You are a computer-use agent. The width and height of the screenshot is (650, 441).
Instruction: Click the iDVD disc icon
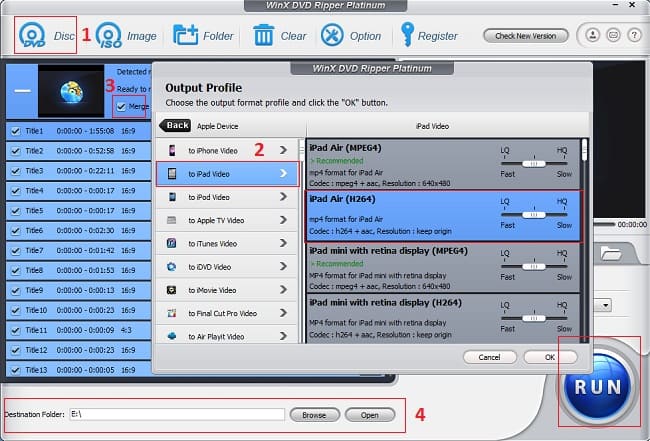[x=172, y=267]
